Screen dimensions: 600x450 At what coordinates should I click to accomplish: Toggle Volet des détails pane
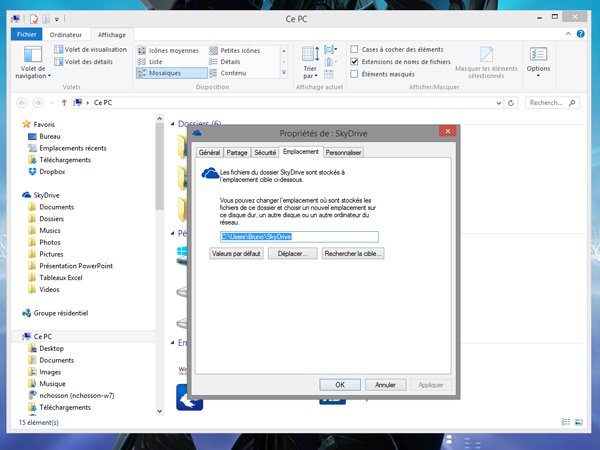84,62
